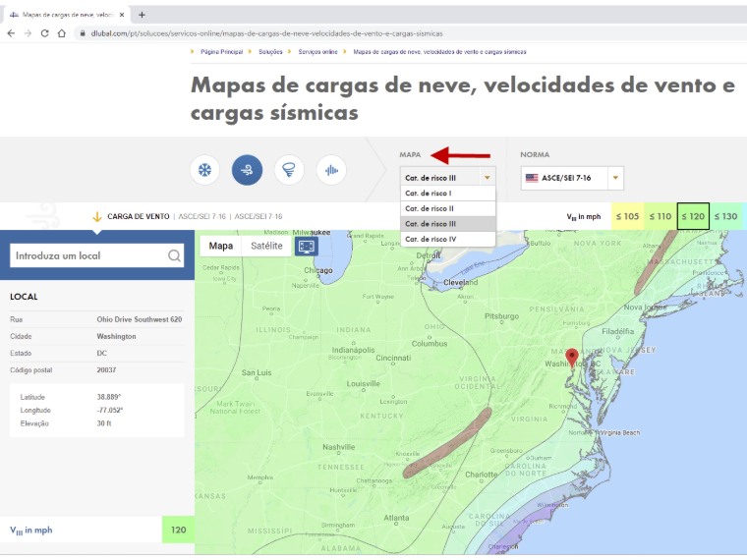This screenshot has width=747, height=560.
Task: Open Página Principal breadcrumb link
Action: point(221,52)
